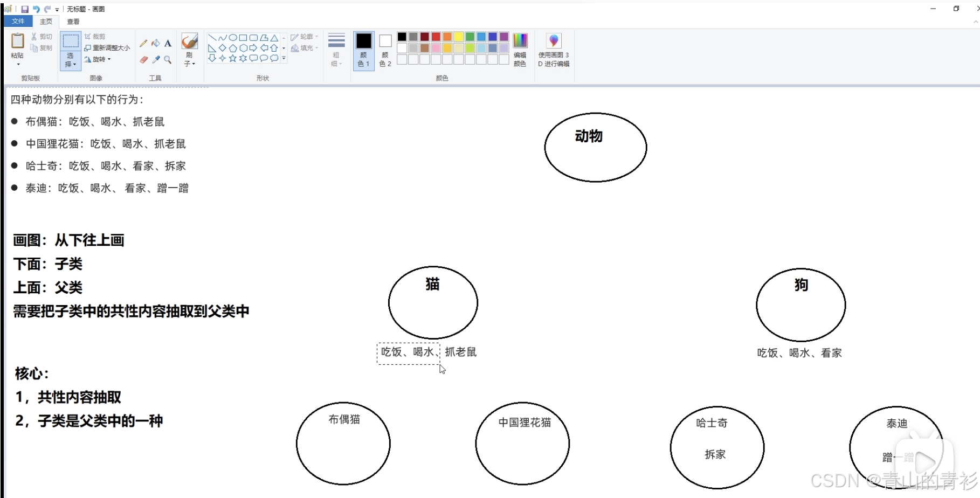The image size is (980, 498).
Task: Click Resize (重新调整大小) button
Action: (x=107, y=48)
